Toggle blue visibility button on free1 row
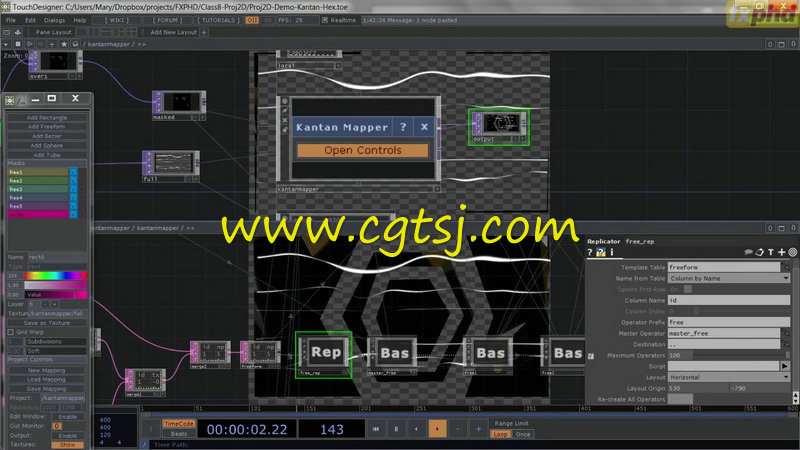Image resolution: width=800 pixels, height=450 pixels. click(x=73, y=172)
